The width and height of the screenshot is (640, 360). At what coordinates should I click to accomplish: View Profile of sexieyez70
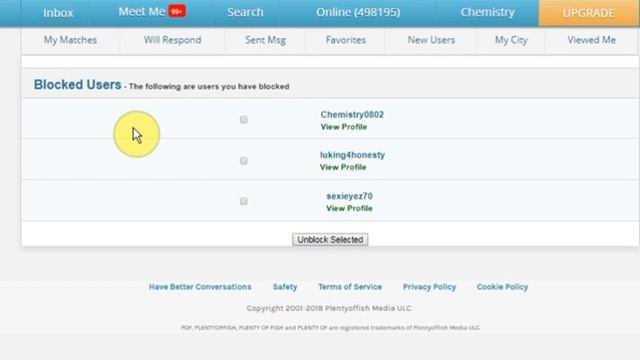click(349, 209)
